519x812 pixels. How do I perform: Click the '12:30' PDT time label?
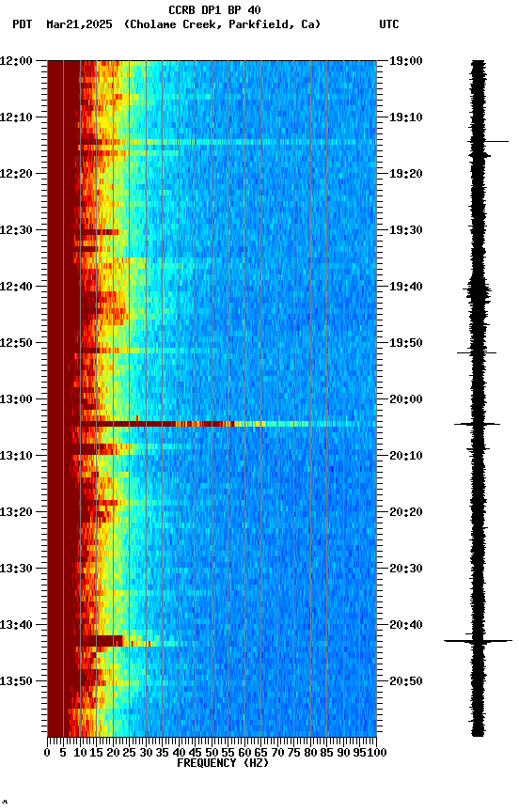pyautogui.click(x=16, y=230)
